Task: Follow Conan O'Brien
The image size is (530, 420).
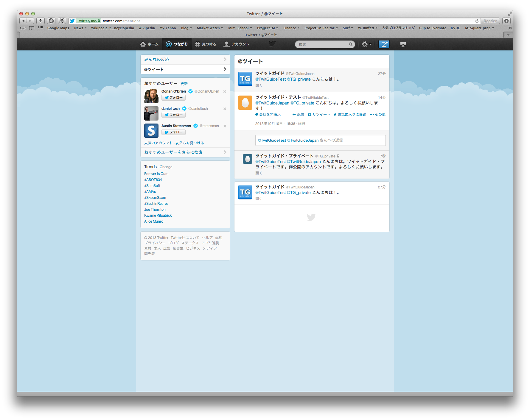Action: click(x=173, y=98)
